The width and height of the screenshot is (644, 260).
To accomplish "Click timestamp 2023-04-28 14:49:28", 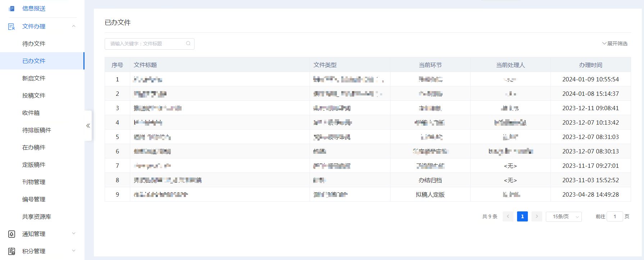I will pos(590,194).
